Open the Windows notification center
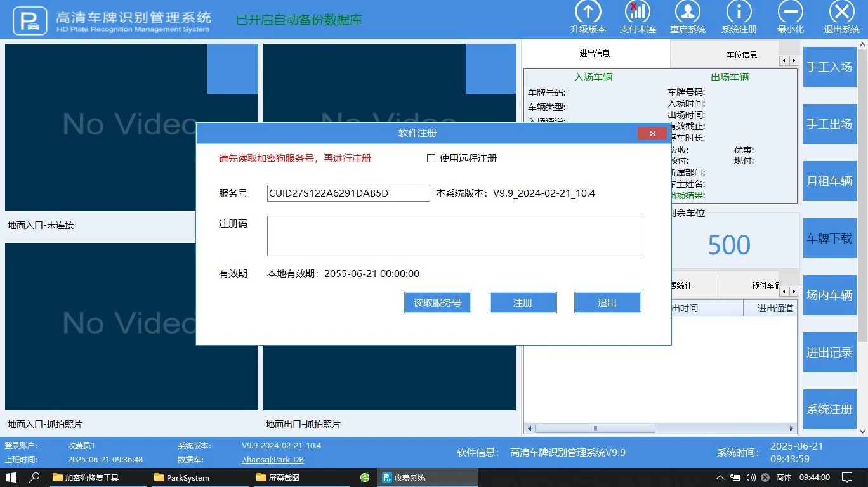868x487 pixels. click(x=846, y=477)
